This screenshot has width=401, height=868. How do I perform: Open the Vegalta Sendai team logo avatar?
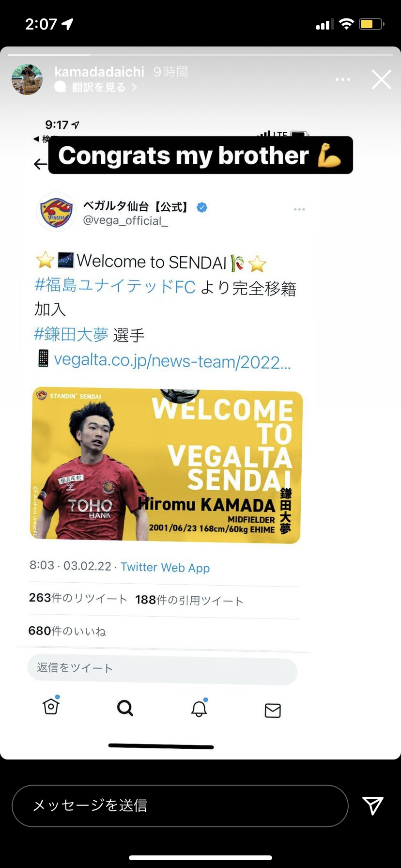pos(57,212)
